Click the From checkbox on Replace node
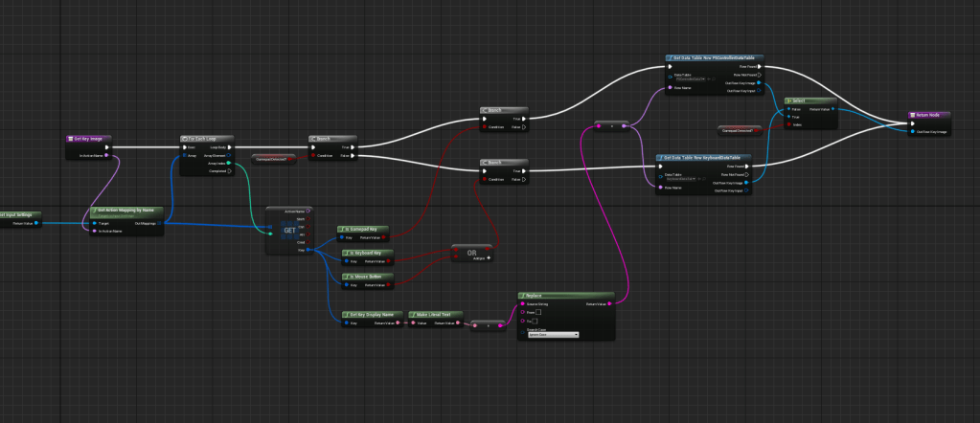Viewport: 980px width, 423px height. [538, 312]
